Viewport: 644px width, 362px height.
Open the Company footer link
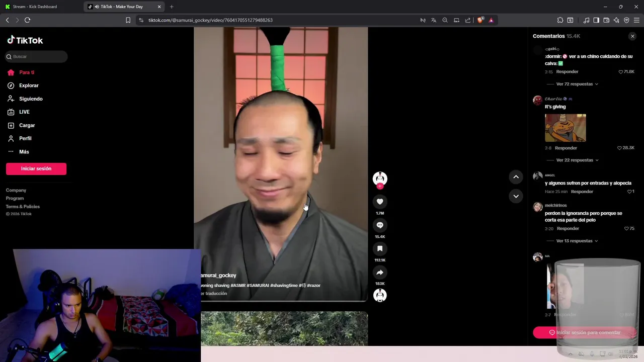click(16, 190)
